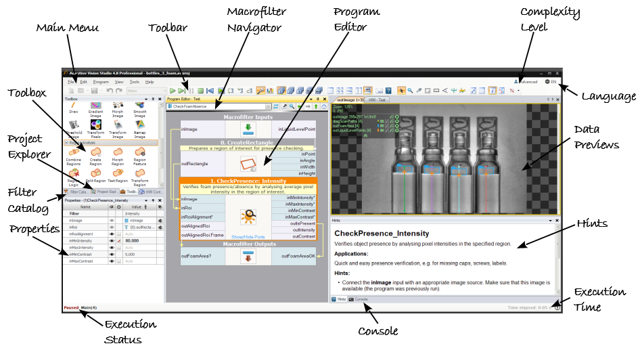Collapse the Region Analysis toolbox section
Image resolution: width=644 pixels, height=350 pixels.
tap(66, 143)
